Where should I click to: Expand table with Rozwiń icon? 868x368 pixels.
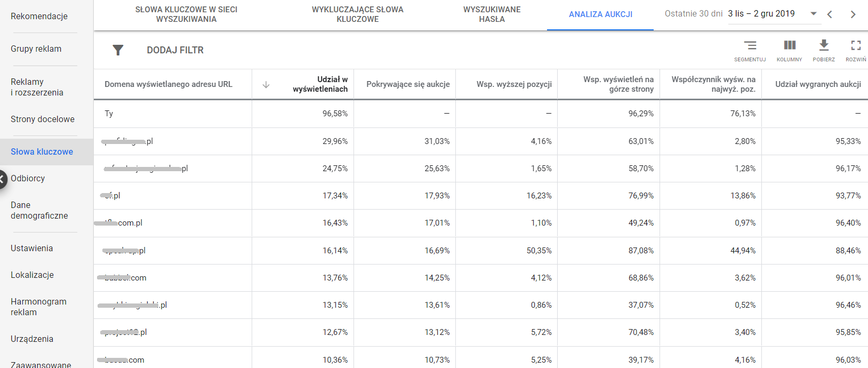pos(856,46)
